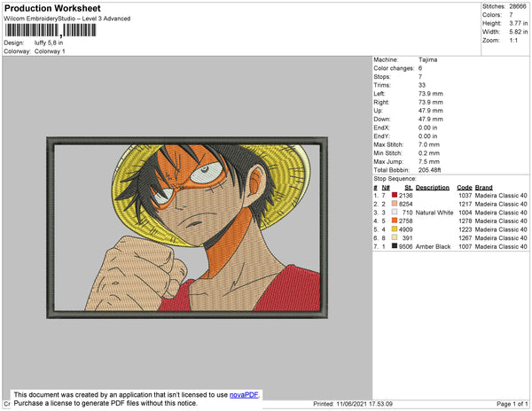This screenshot has width=532, height=411.
Task: Click the 'Colorway 1' value
Action: coord(50,51)
